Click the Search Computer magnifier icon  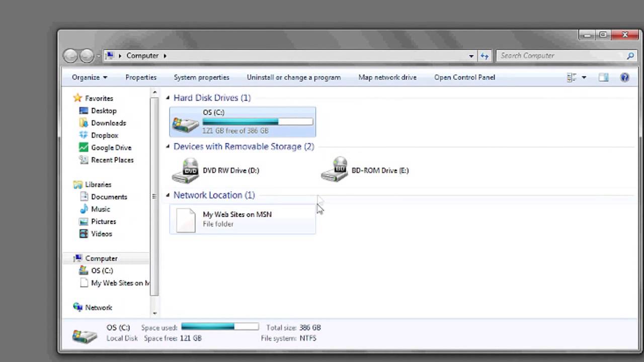tap(630, 55)
